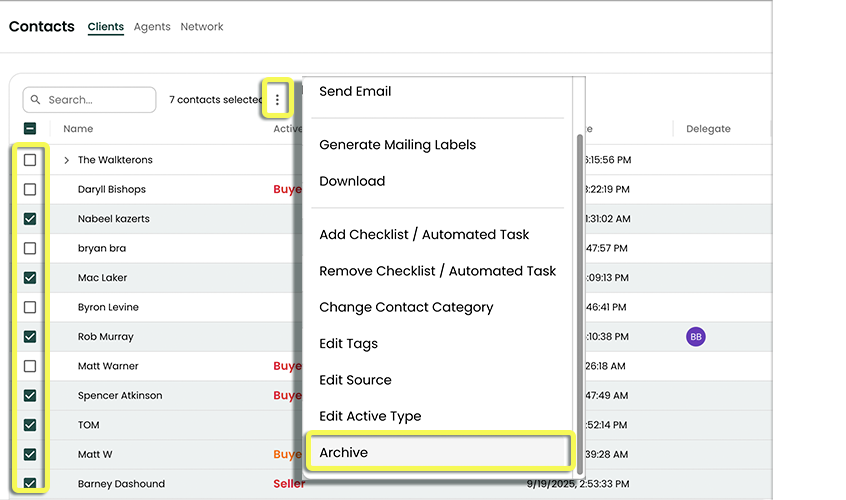Switch to the Agents tab
846x500 pixels.
click(152, 27)
